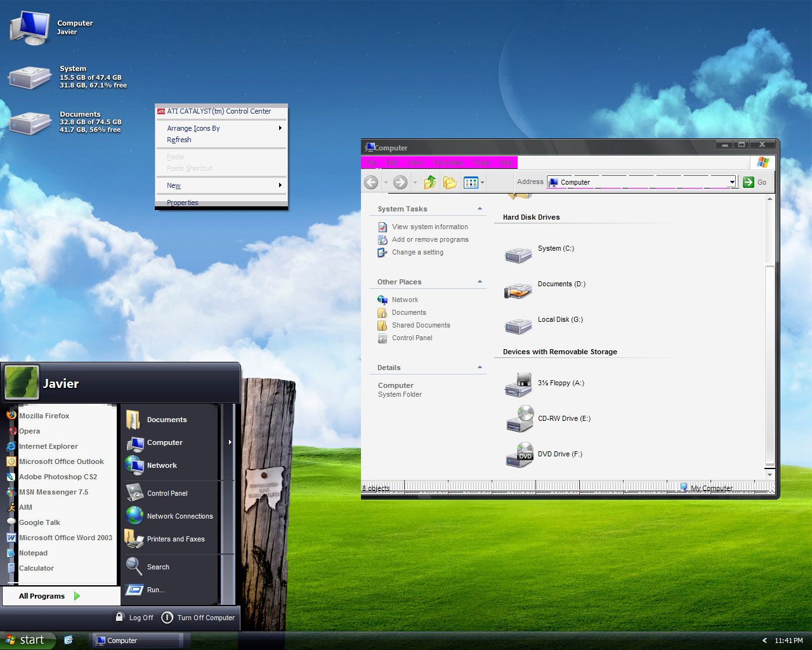Image resolution: width=812 pixels, height=650 pixels.
Task: Collapse the System Tasks panel
Action: [x=480, y=209]
